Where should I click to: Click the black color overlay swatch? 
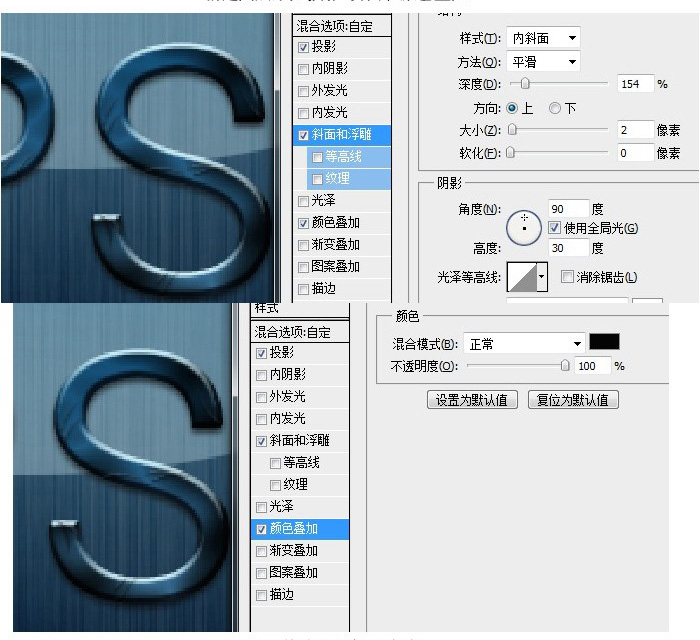[605, 342]
